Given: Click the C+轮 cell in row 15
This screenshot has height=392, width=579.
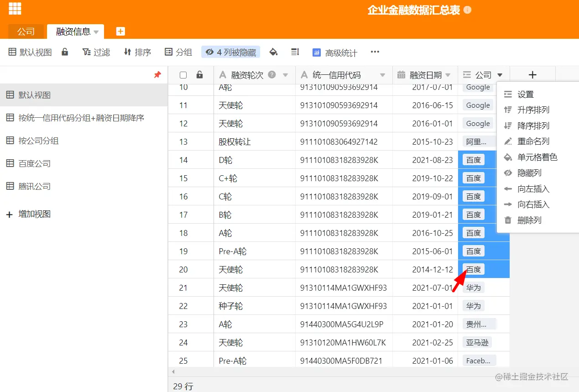Looking at the screenshot, I should [x=255, y=178].
